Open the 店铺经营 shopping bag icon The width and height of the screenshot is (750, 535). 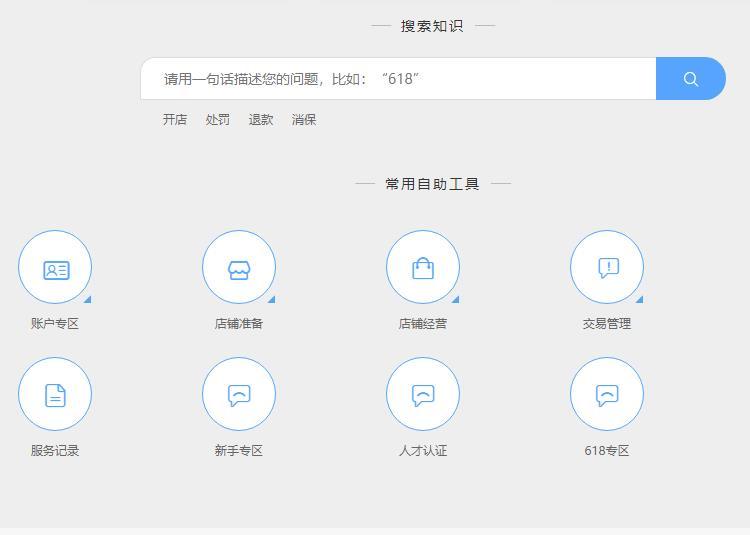pyautogui.click(x=423, y=267)
